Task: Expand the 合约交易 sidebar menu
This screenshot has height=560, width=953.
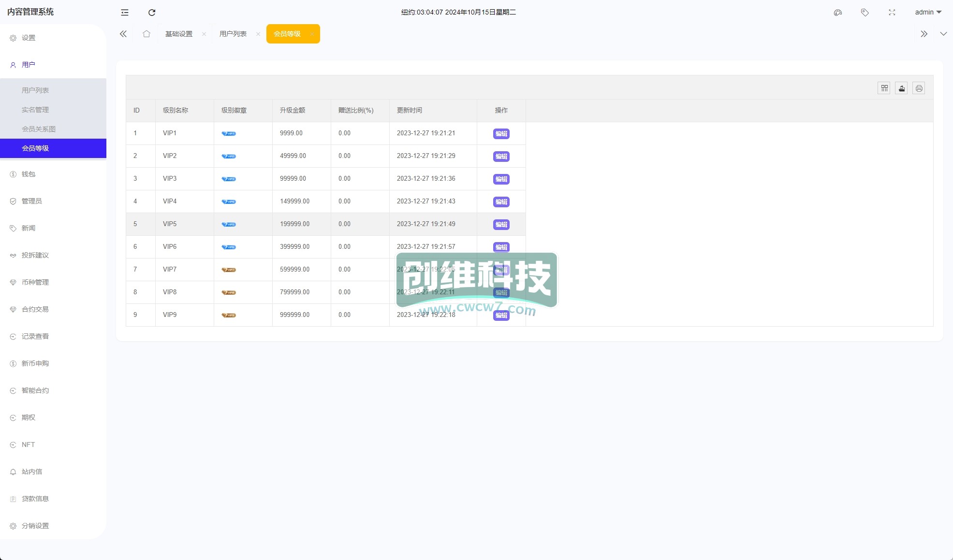Action: pyautogui.click(x=53, y=309)
